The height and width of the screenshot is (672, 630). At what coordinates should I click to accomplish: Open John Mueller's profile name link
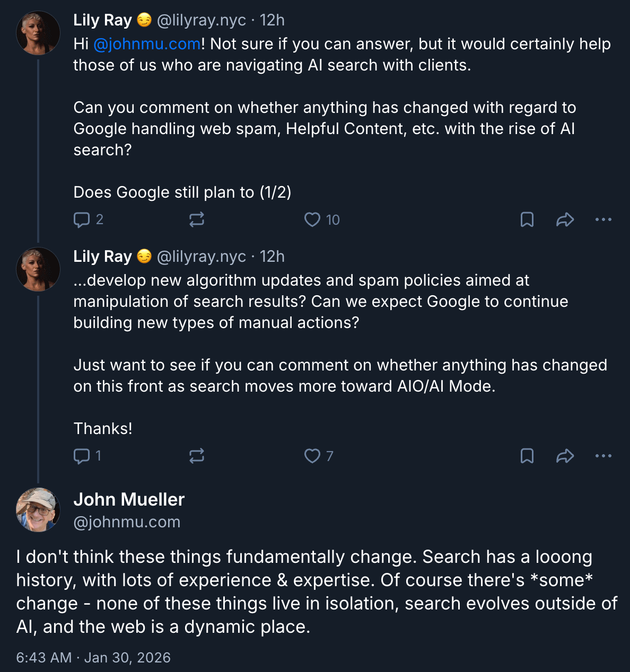tap(129, 499)
